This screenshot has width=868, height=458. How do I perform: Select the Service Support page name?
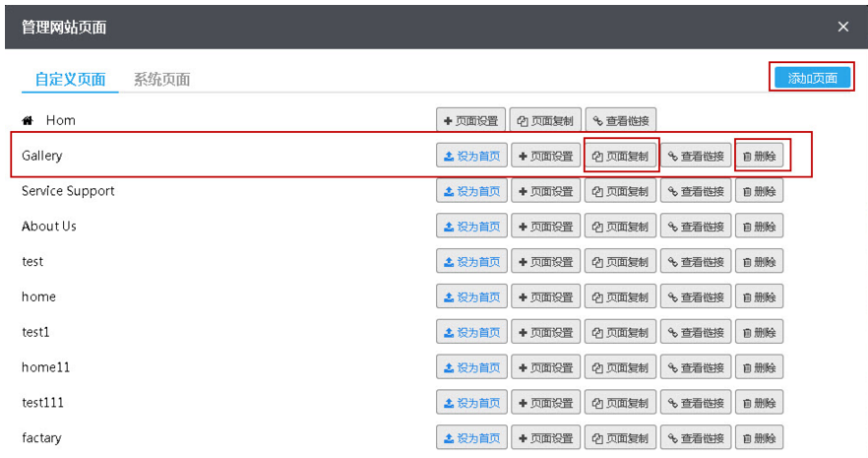[68, 191]
